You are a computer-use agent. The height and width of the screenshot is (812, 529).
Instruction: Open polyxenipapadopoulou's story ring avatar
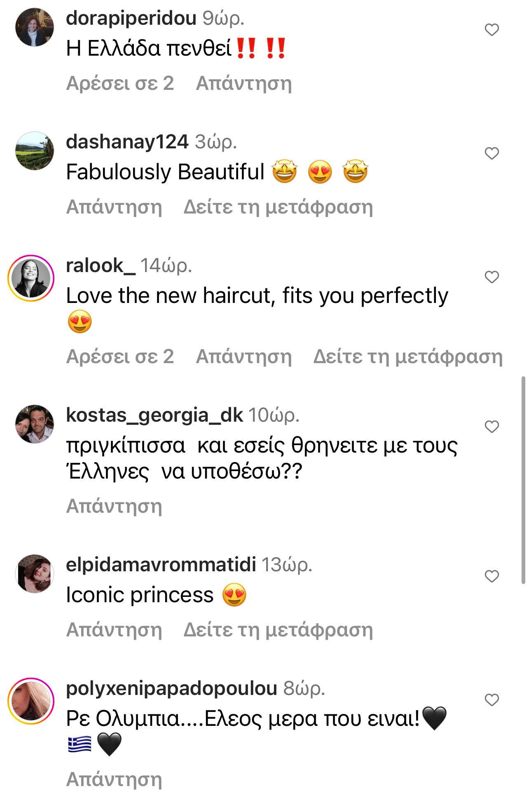click(x=31, y=700)
